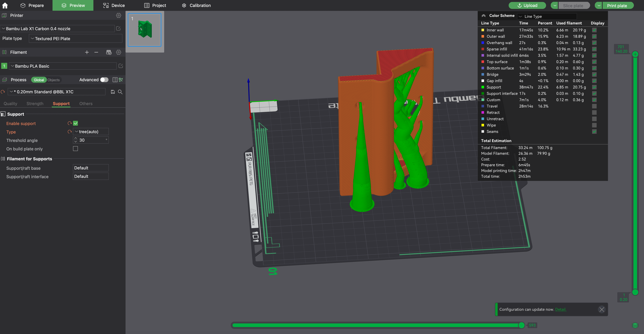The width and height of the screenshot is (644, 334).
Task: Select Objects process scope
Action: tap(54, 80)
